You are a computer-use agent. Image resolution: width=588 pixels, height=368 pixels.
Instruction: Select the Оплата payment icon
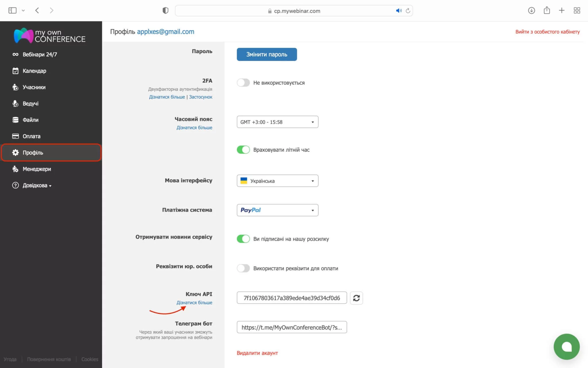tap(16, 136)
